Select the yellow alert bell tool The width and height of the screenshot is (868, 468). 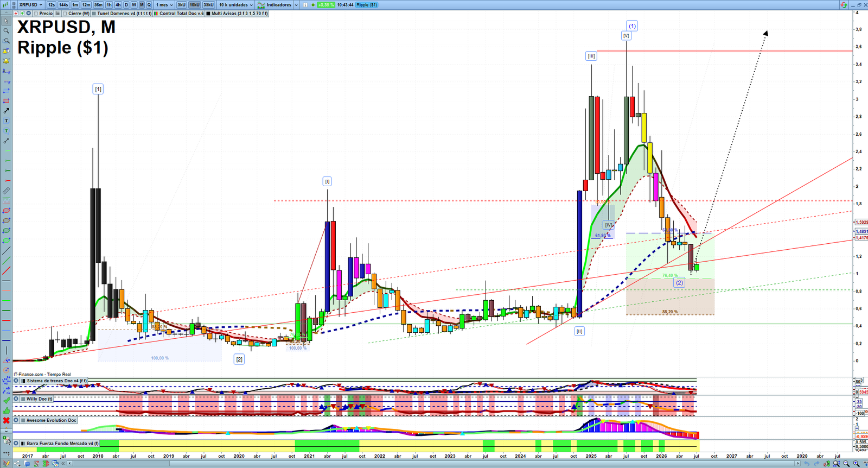(x=7, y=61)
